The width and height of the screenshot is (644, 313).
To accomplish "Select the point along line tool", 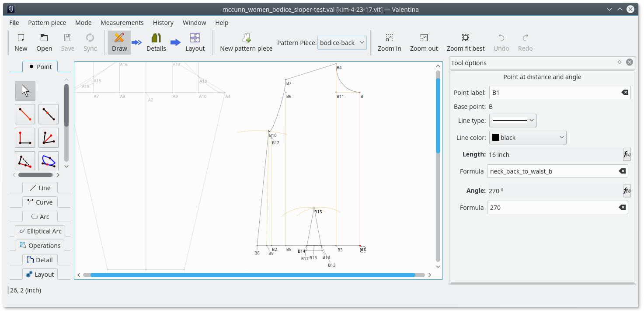I will 49,114.
